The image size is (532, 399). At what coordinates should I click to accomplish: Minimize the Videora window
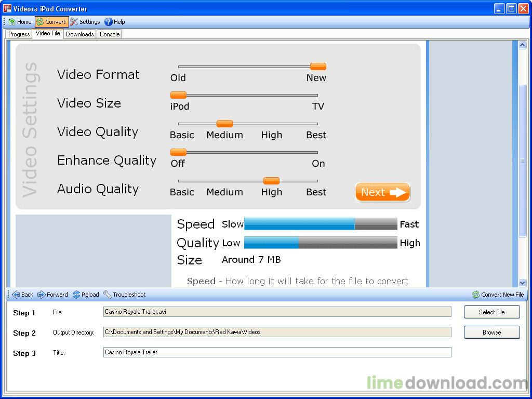[499, 8]
